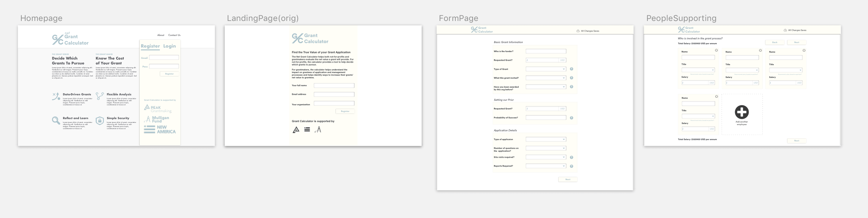Open the Type of application dropdown
The width and height of the screenshot is (868, 218).
(x=546, y=139)
